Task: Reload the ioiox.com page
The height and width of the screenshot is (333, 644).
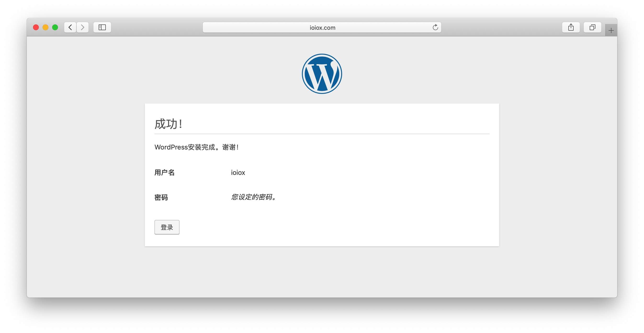Action: (x=435, y=27)
